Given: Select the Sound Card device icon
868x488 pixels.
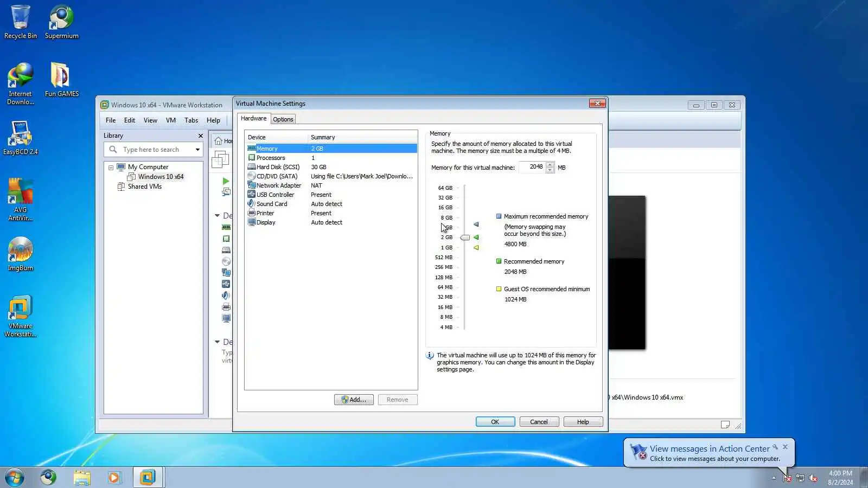Looking at the screenshot, I should click(252, 204).
